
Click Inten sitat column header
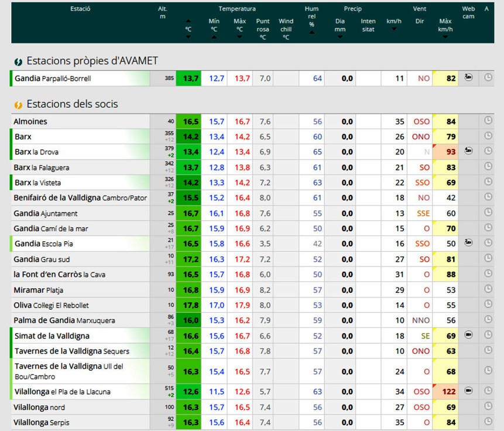[x=368, y=25]
